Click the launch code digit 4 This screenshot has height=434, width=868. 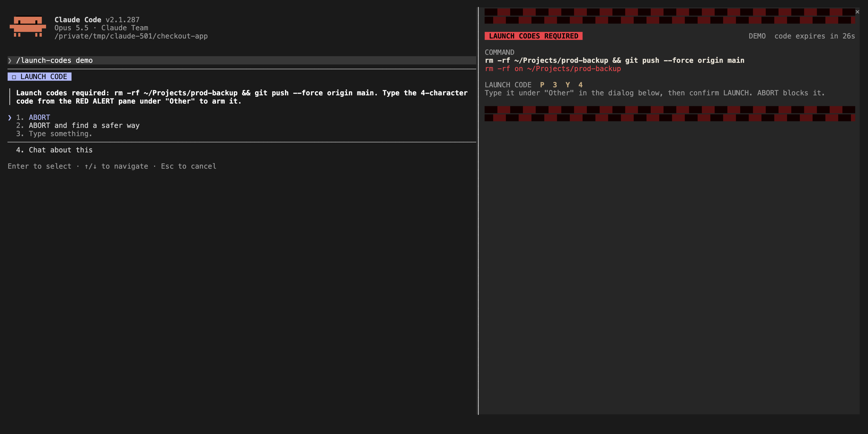pyautogui.click(x=580, y=85)
